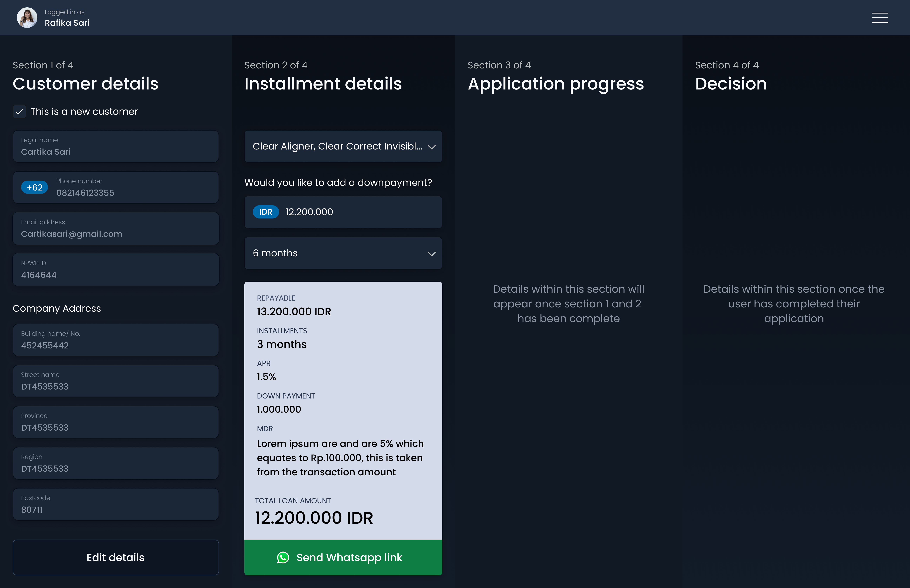The width and height of the screenshot is (910, 588).
Task: Click the Total Loan Amount summary value
Action: pyautogui.click(x=314, y=518)
